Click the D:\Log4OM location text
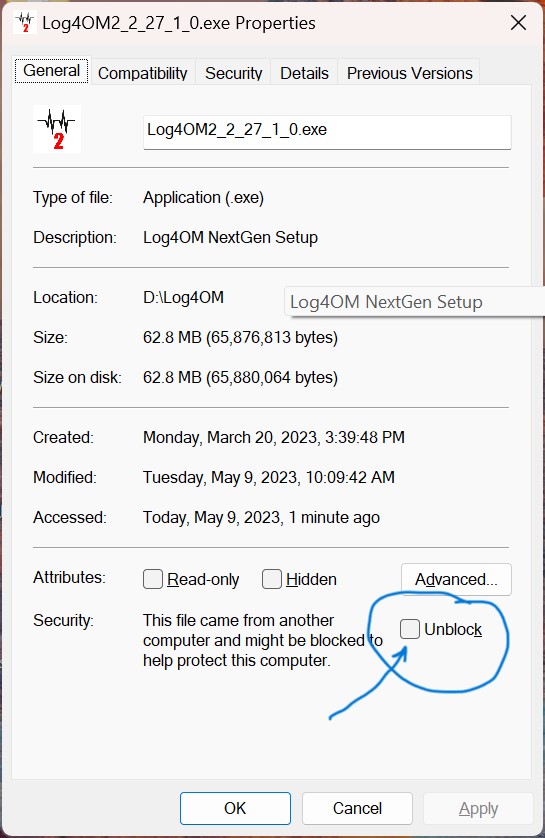 click(183, 297)
